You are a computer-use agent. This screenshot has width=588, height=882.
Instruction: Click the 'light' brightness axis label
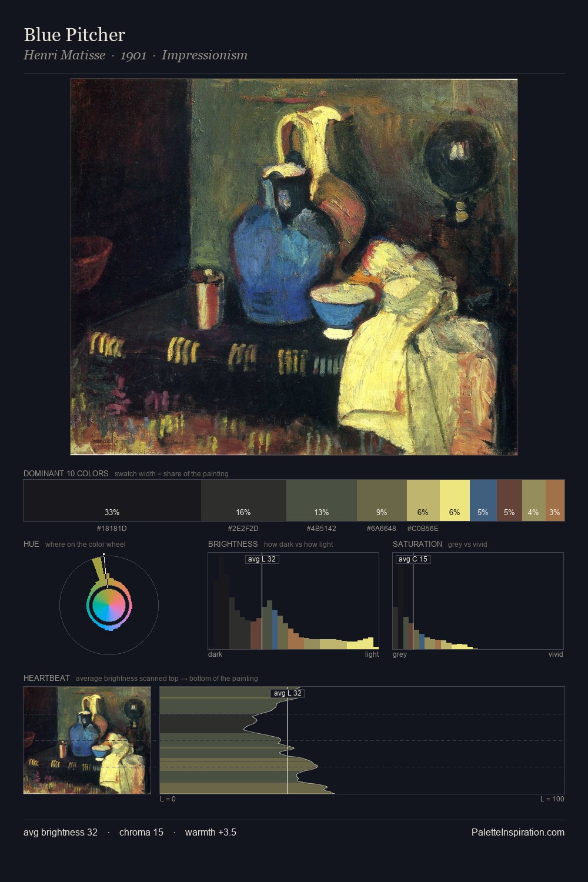coord(372,654)
